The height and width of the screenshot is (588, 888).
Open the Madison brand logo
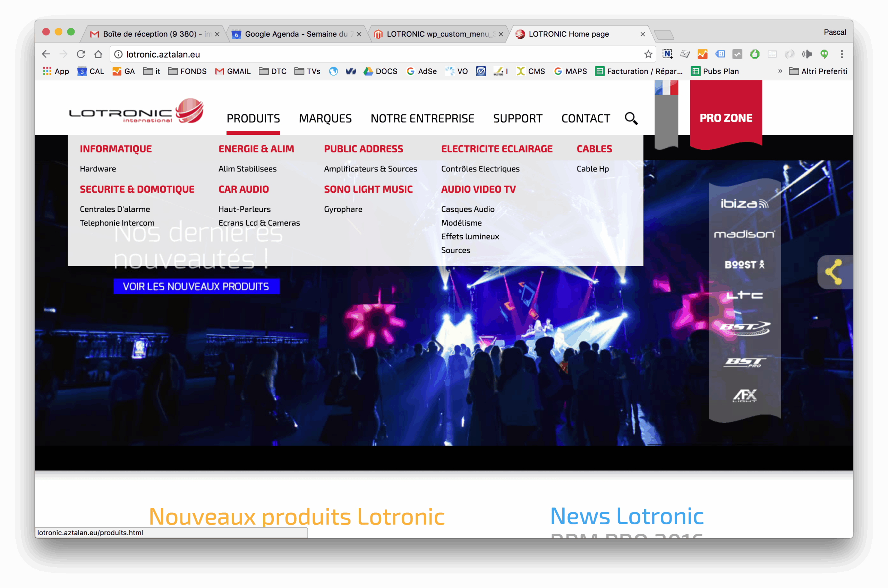[744, 234]
